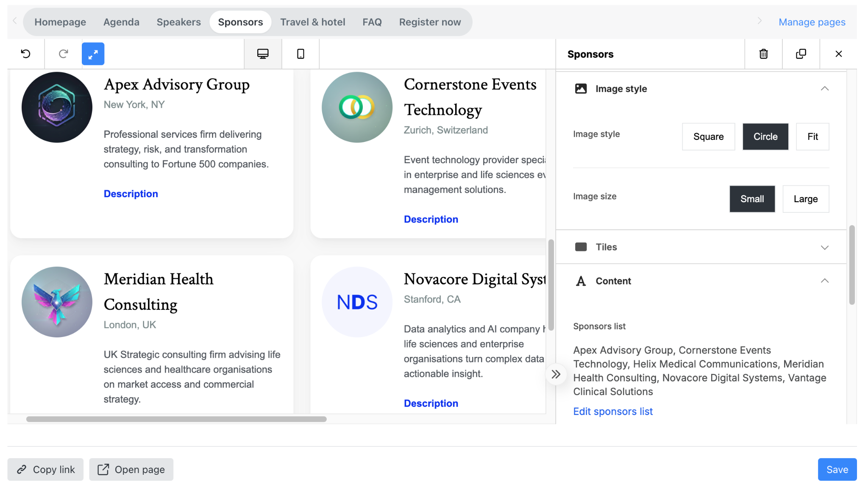Click the Zurich, Switzerland location text
The width and height of the screenshot is (868, 490).
click(445, 130)
